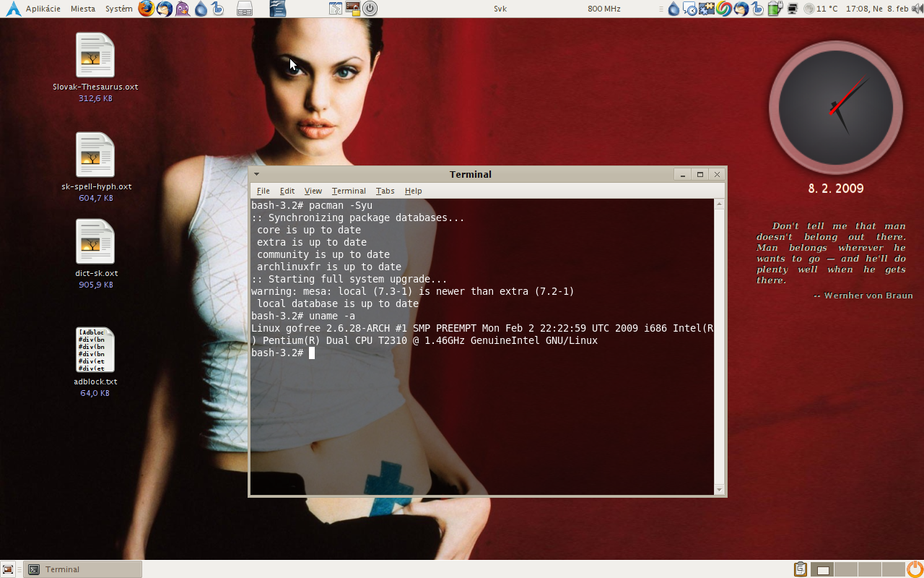Click the analog clock desktop widget
This screenshot has height=578, width=924.
(835, 108)
